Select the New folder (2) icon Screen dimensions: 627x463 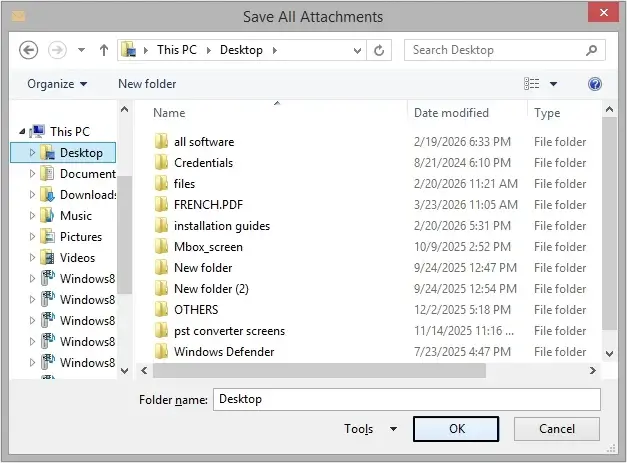pyautogui.click(x=161, y=289)
